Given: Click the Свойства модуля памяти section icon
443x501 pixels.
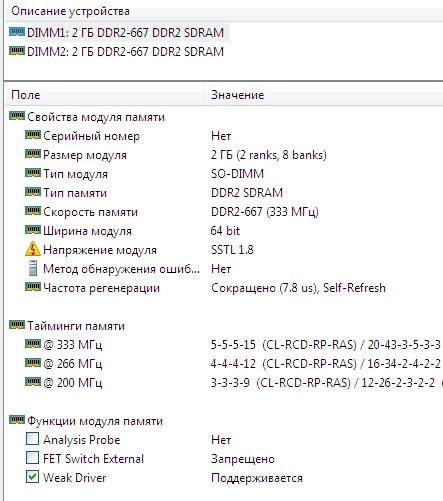Looking at the screenshot, I should [17, 116].
